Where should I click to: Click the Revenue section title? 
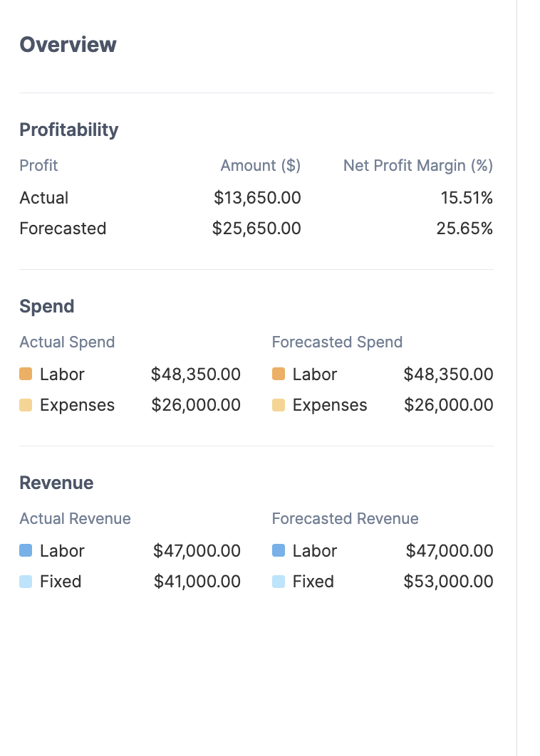point(56,483)
